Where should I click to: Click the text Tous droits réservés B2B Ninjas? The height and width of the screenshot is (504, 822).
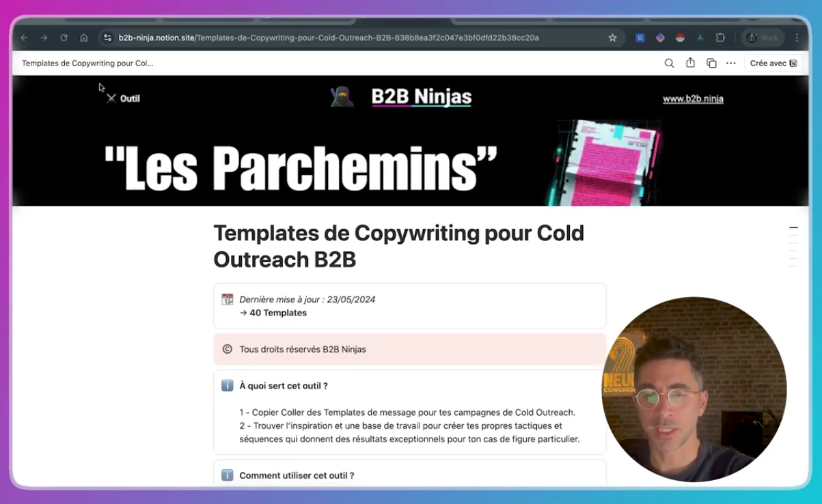(303, 350)
